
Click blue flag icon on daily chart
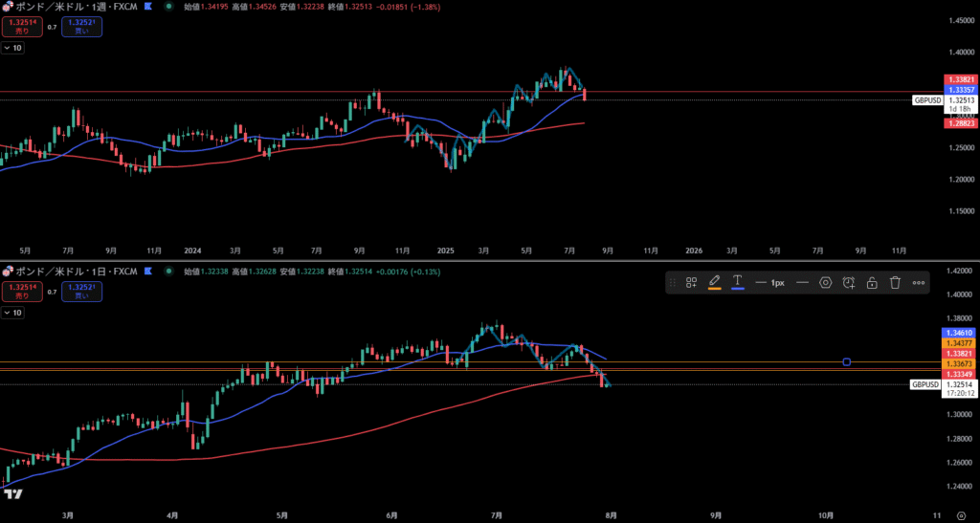(x=147, y=272)
